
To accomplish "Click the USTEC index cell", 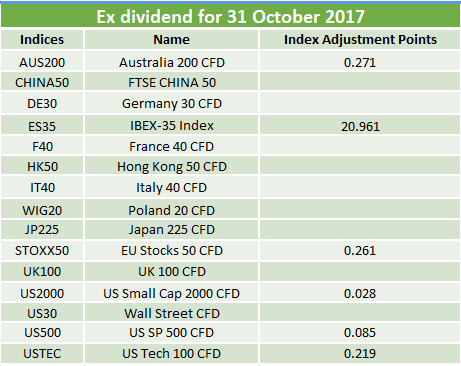I will (x=42, y=353).
